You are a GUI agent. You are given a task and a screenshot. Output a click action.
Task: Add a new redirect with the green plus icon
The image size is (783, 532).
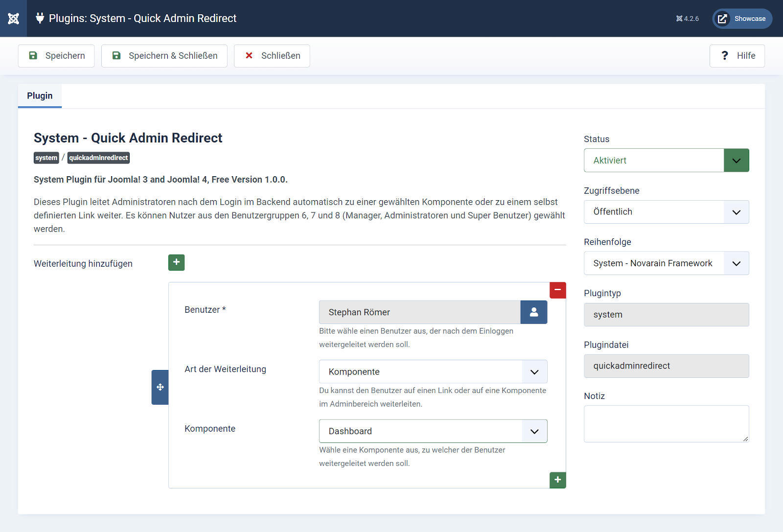click(176, 262)
